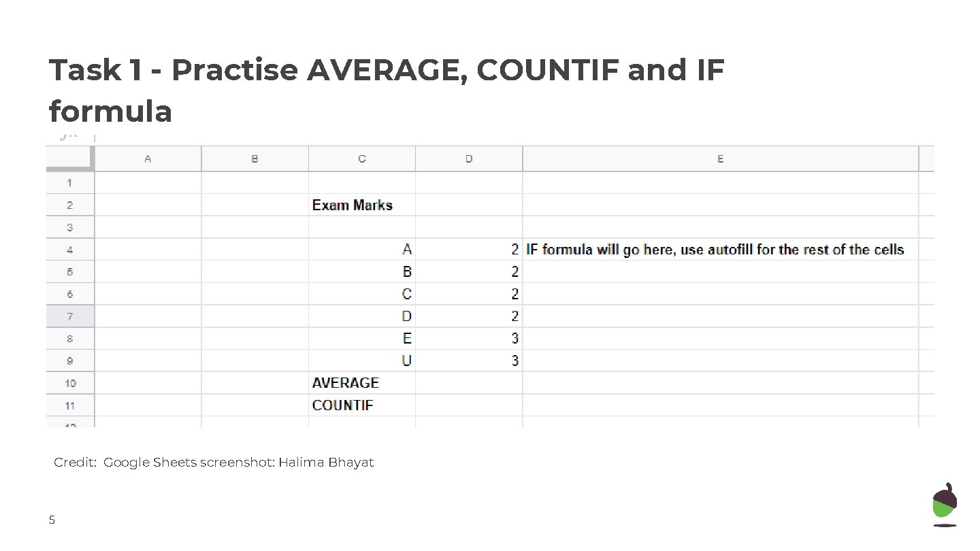Select the COUNTIF label cell
The width and height of the screenshot is (980, 551).
coord(343,405)
